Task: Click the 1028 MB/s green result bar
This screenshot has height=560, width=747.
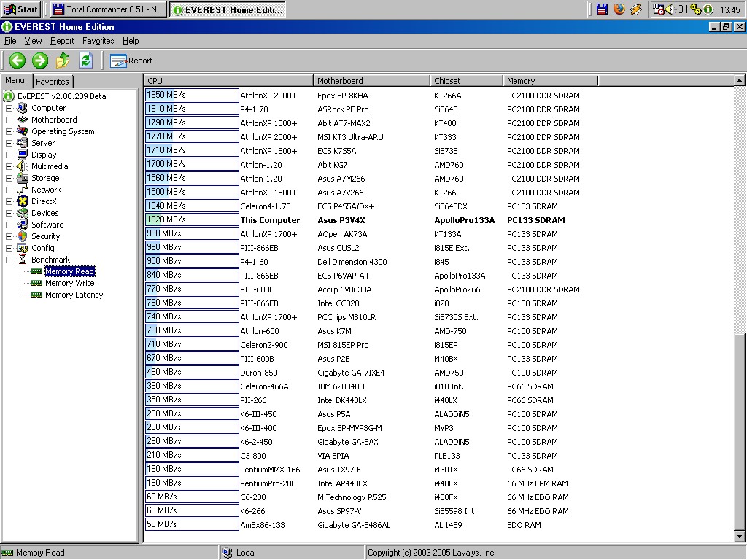Action: 192,220
